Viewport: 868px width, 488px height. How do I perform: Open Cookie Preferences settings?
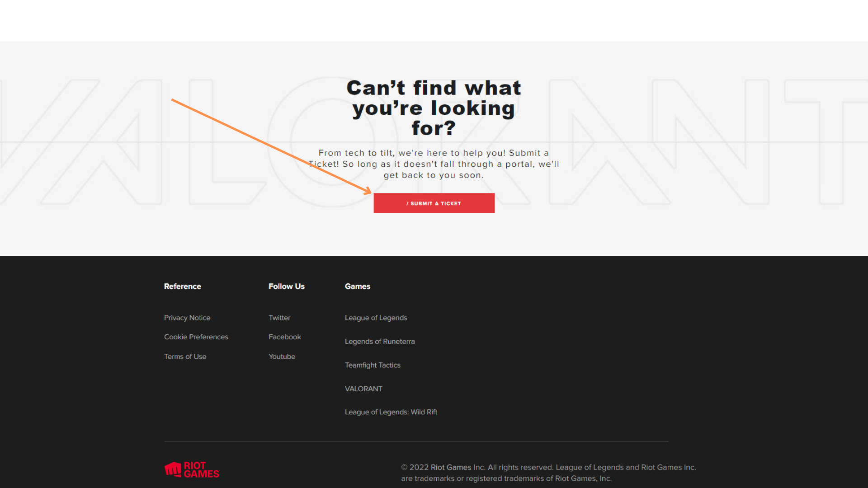point(196,337)
